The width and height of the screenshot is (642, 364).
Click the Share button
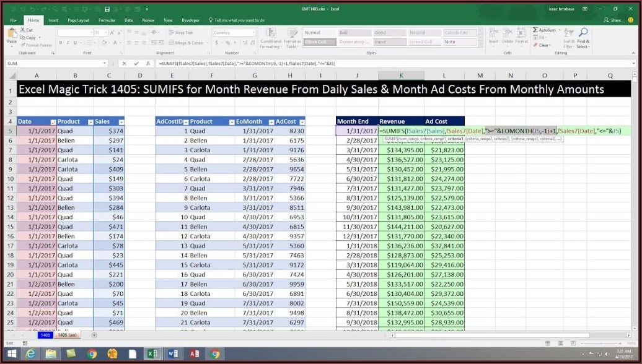tap(613, 20)
